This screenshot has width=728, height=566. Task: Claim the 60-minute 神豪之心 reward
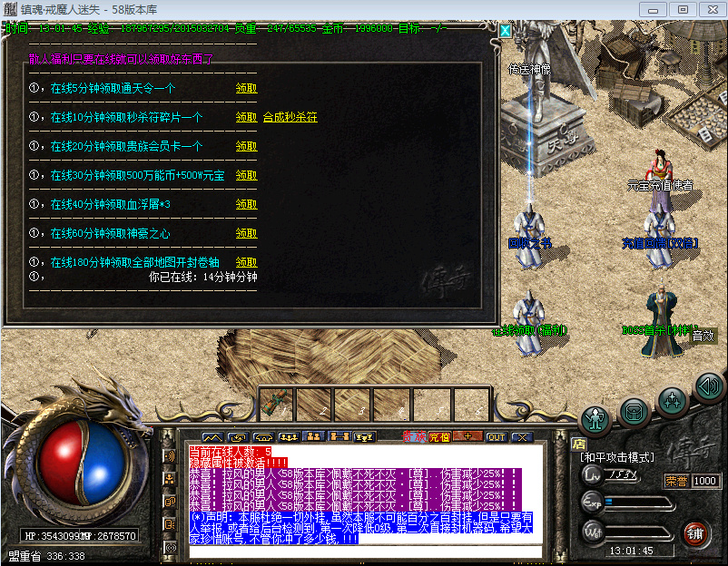(246, 234)
